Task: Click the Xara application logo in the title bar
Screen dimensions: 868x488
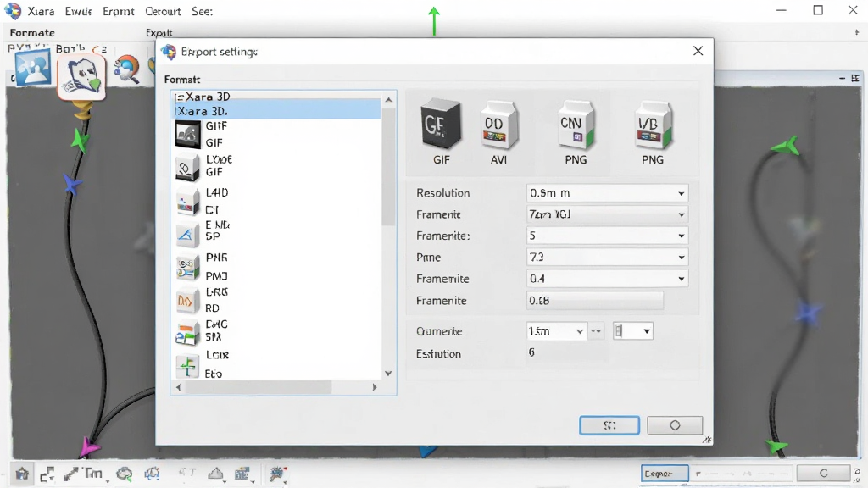Action: coord(12,11)
